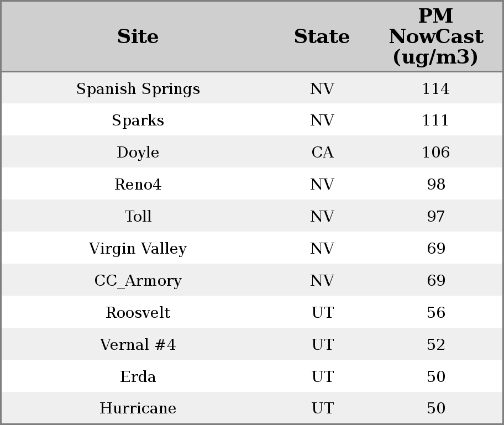Select the Virgin Valley site cell
Image resolution: width=504 pixels, height=425 pixels.
138,249
